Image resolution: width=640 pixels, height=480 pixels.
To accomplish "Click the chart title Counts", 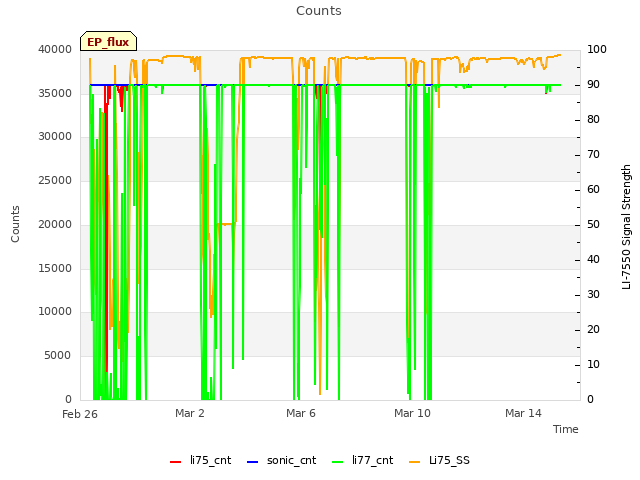I will [319, 11].
